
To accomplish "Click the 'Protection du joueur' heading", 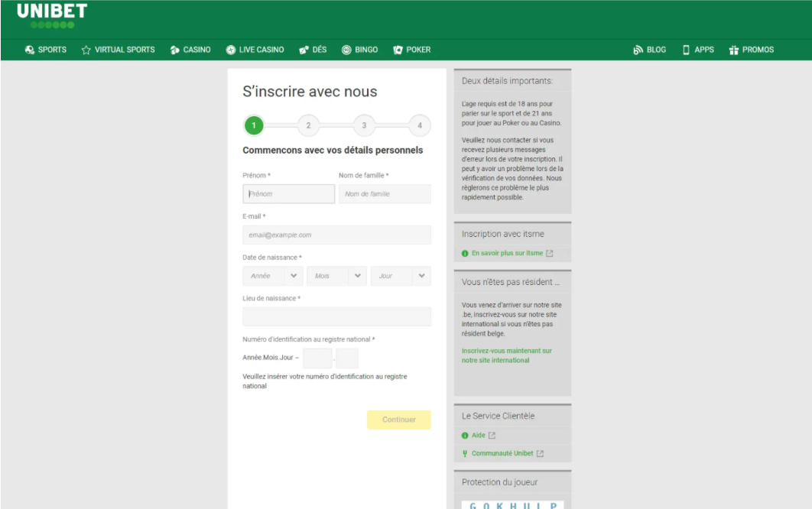I will tap(499, 482).
